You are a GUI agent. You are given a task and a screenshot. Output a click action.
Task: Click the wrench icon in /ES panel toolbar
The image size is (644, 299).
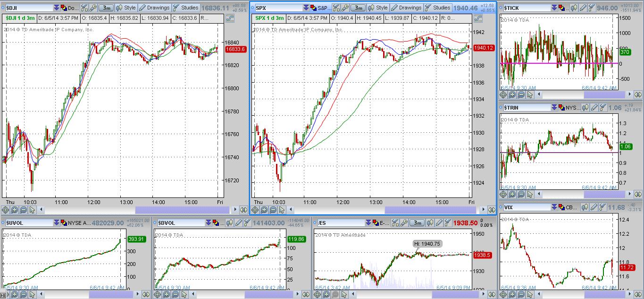tap(404, 223)
